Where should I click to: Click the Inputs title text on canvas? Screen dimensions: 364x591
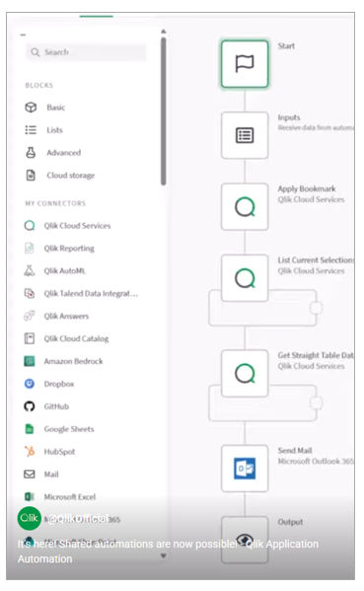(x=289, y=117)
